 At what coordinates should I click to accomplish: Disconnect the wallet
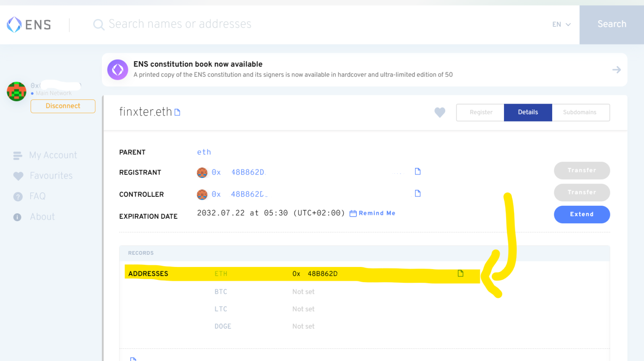63,106
